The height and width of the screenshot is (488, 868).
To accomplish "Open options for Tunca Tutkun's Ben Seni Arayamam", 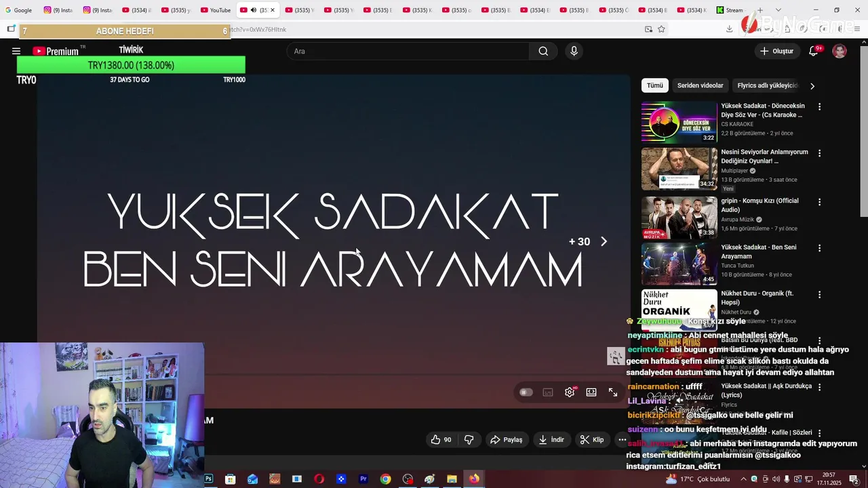I will pos(819,248).
